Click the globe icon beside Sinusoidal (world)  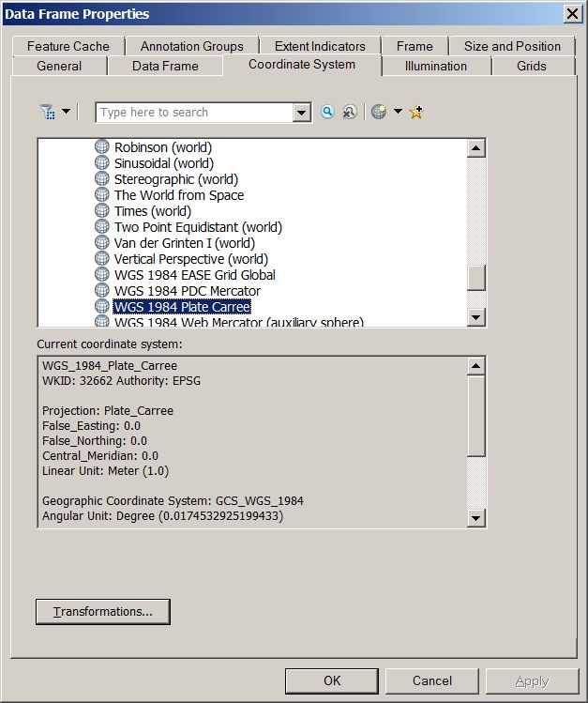pos(102,162)
